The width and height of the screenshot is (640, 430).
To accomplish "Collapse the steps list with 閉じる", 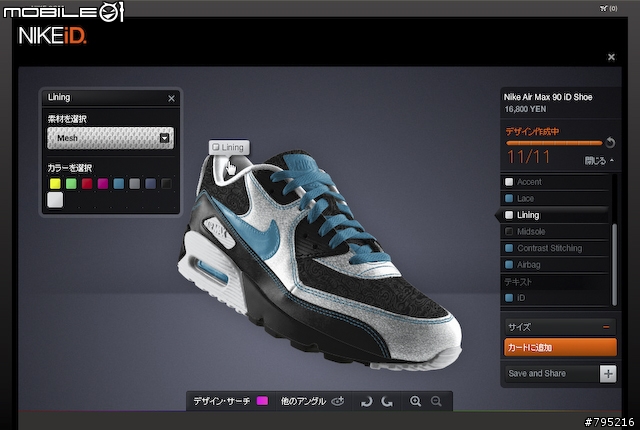I will pos(599,161).
